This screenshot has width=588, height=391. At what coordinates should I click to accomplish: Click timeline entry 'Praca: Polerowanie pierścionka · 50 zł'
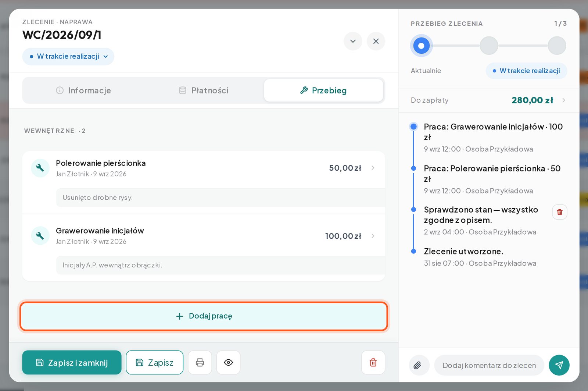[492, 174]
